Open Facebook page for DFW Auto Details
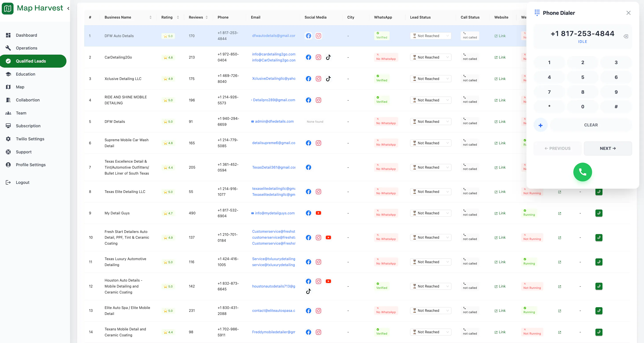 coord(309,36)
